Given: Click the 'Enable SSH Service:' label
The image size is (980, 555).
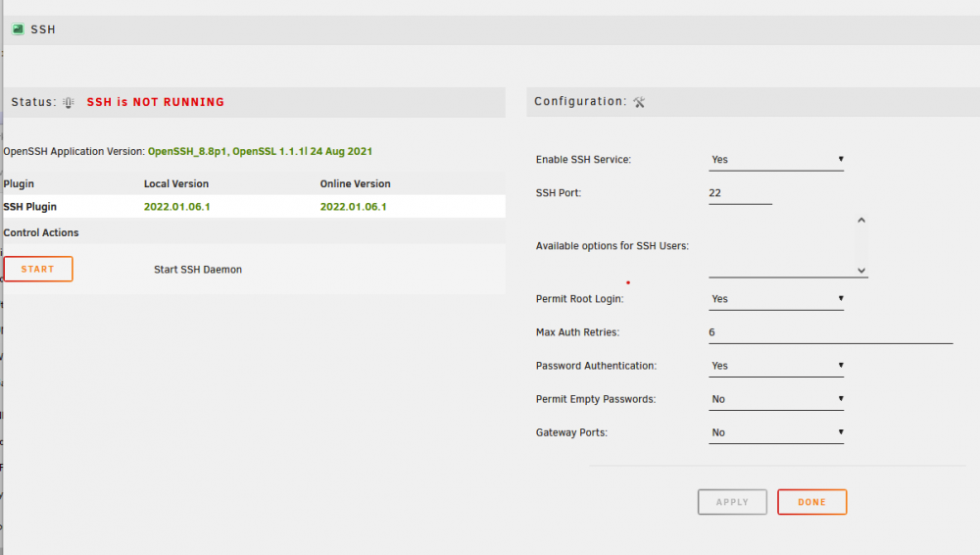Looking at the screenshot, I should [583, 160].
